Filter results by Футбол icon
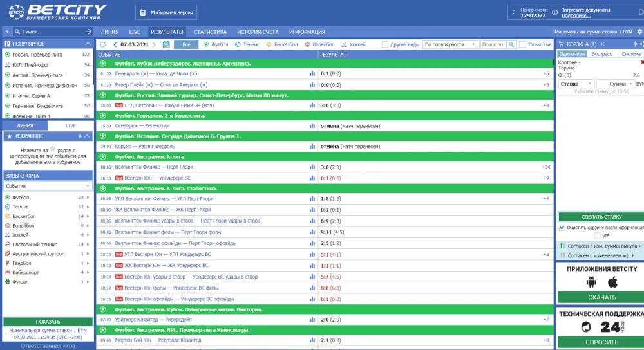 [x=206, y=44]
